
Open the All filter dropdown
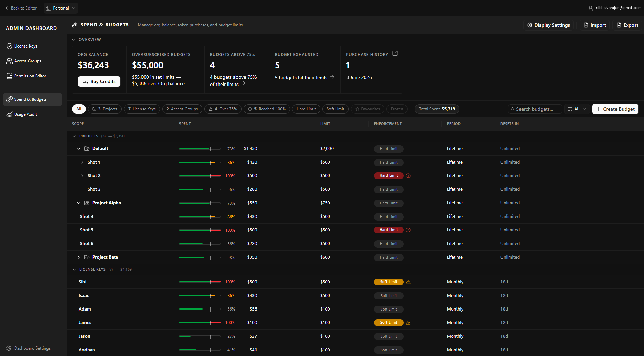coord(577,109)
